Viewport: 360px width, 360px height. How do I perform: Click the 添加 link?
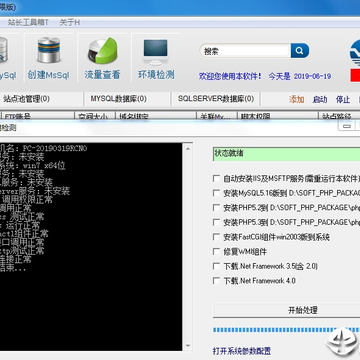[x=296, y=99]
